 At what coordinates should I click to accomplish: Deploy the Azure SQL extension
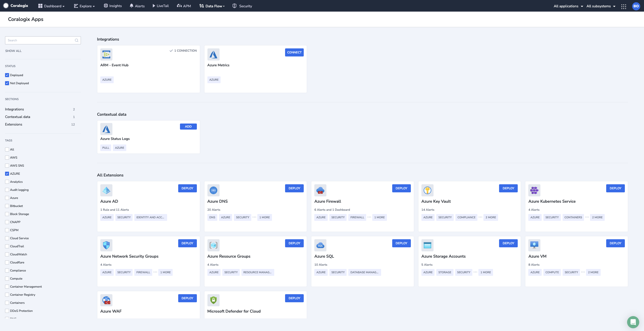(x=401, y=243)
